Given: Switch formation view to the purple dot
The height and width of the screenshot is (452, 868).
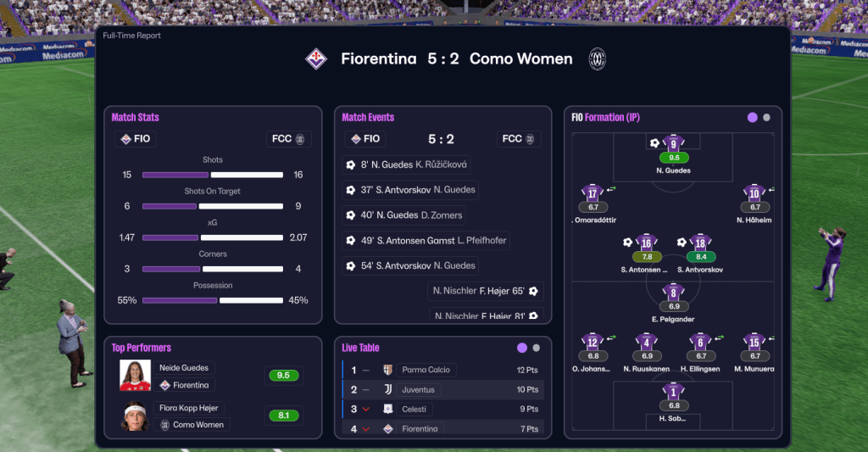Looking at the screenshot, I should (752, 118).
